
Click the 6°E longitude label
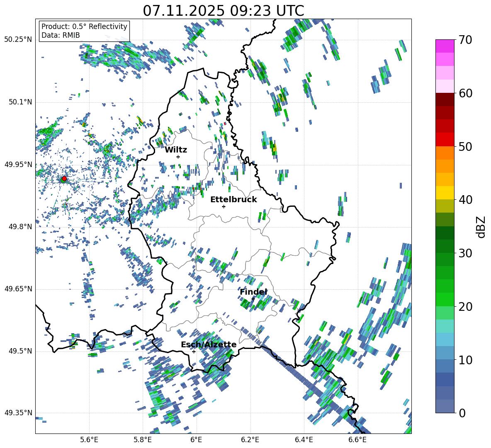pyautogui.click(x=196, y=440)
